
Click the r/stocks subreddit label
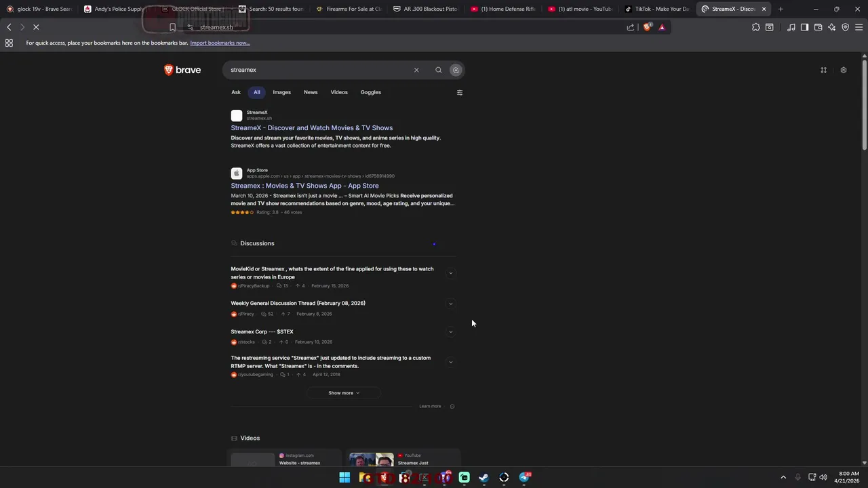coord(246,342)
